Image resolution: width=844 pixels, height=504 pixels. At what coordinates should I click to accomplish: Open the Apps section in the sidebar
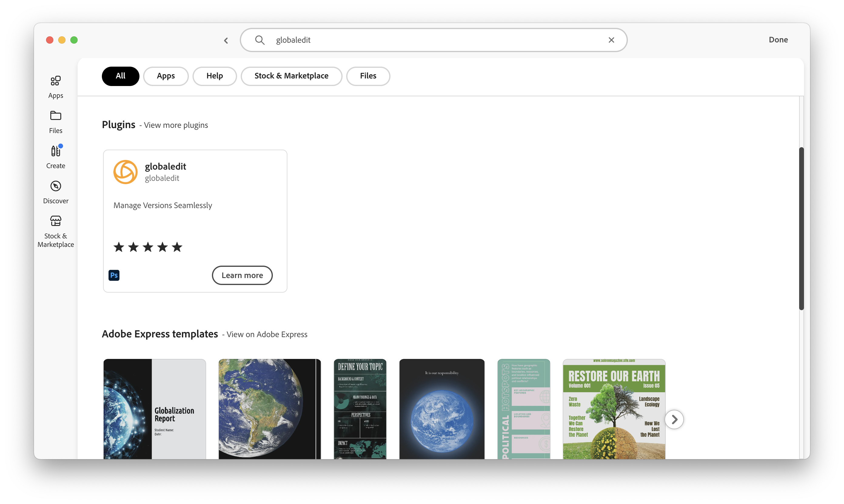pyautogui.click(x=56, y=87)
